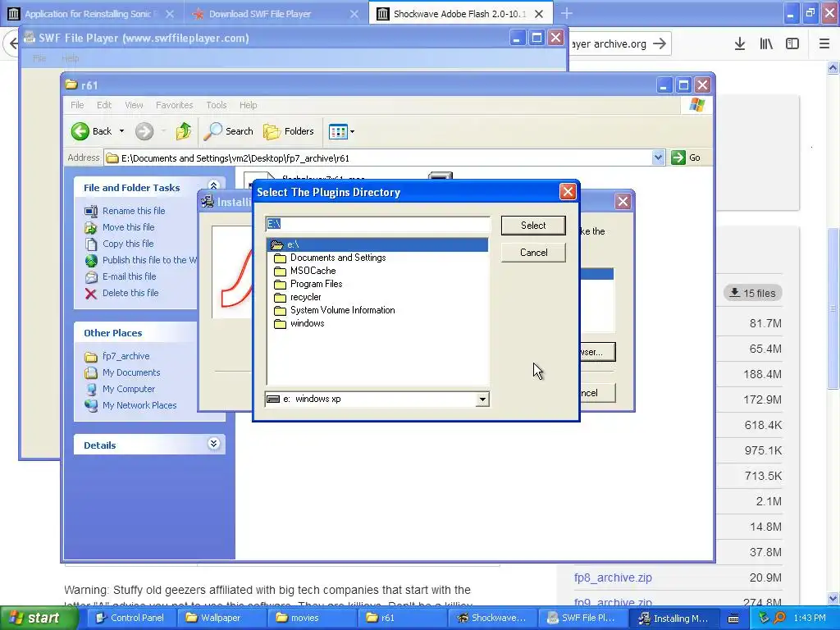This screenshot has width=840, height=630.
Task: Open the View menu in r61 window
Action: [x=134, y=105]
